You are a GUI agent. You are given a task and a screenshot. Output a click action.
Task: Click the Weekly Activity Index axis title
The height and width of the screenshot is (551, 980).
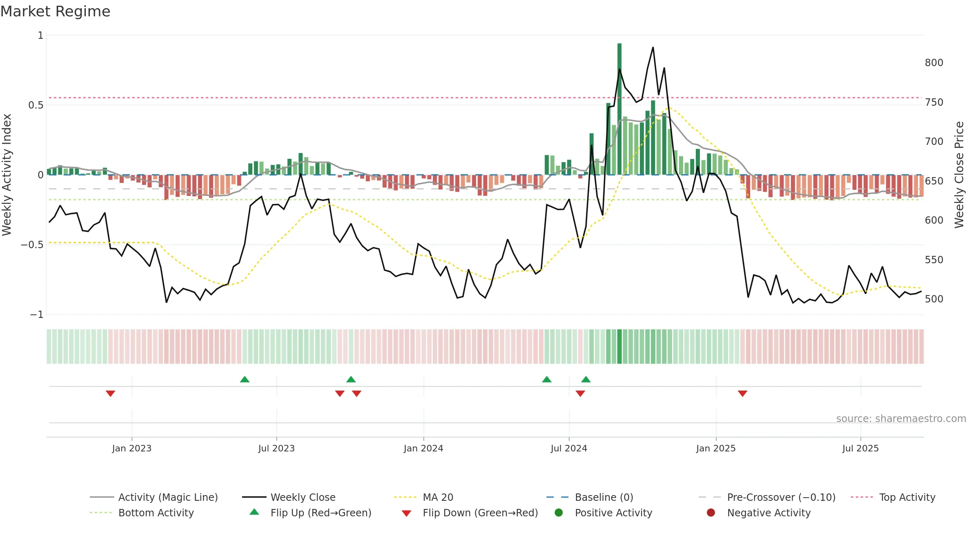pyautogui.click(x=7, y=175)
